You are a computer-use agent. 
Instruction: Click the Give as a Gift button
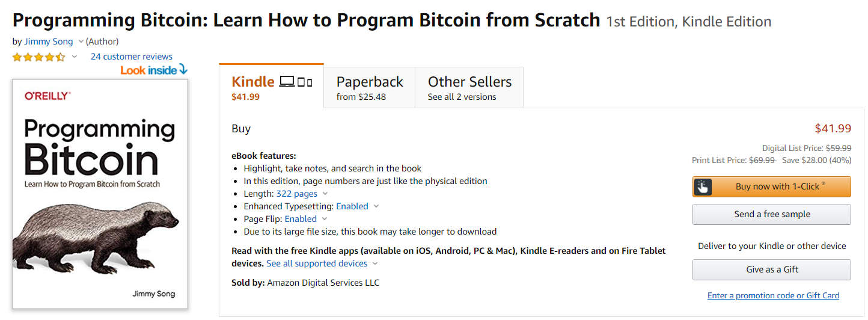point(771,269)
